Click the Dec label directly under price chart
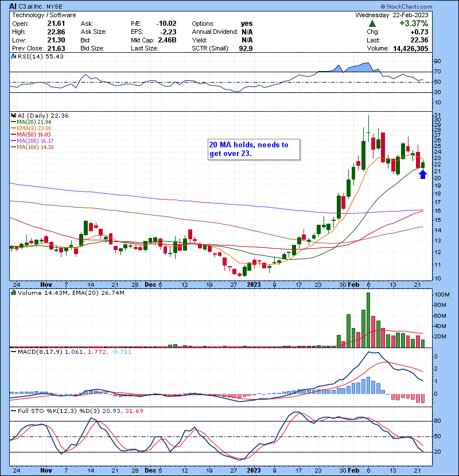The width and height of the screenshot is (459, 476). [151, 284]
